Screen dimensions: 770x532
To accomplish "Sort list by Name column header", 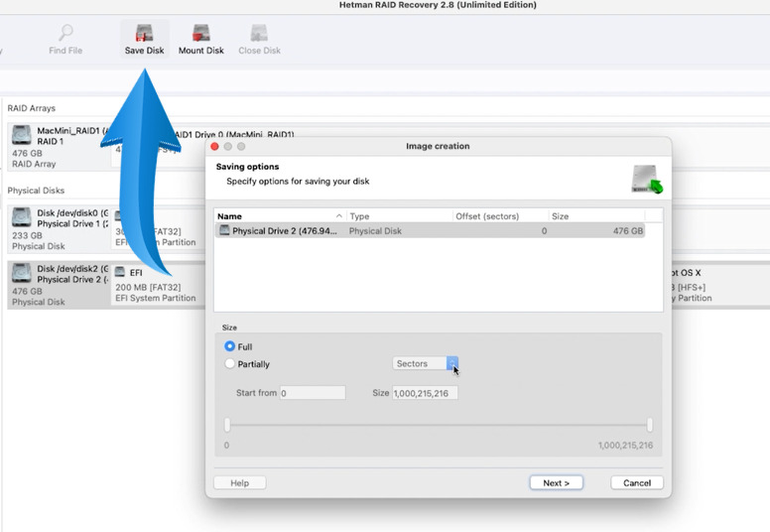I will pyautogui.click(x=281, y=216).
